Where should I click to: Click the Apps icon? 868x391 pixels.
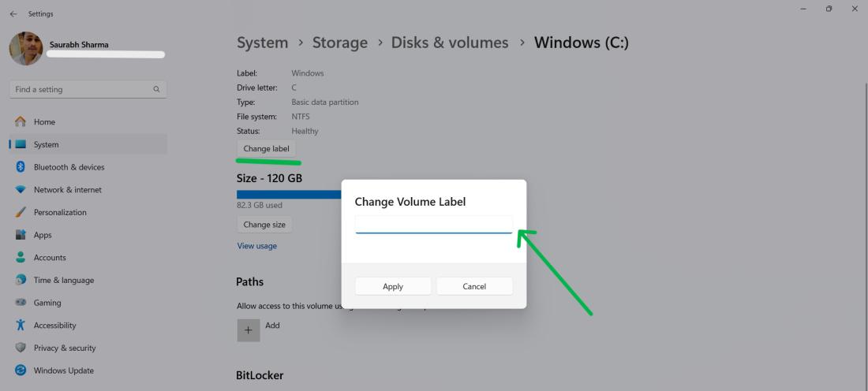(x=21, y=235)
